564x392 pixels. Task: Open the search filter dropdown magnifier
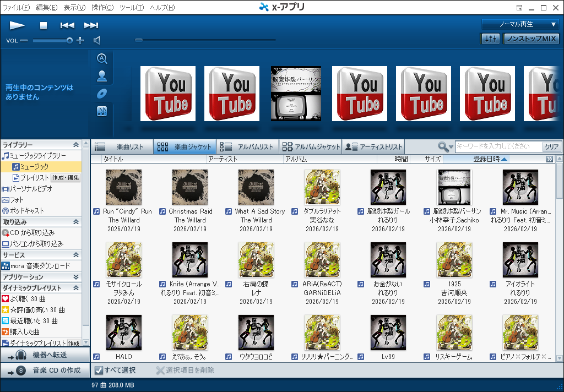pos(445,147)
